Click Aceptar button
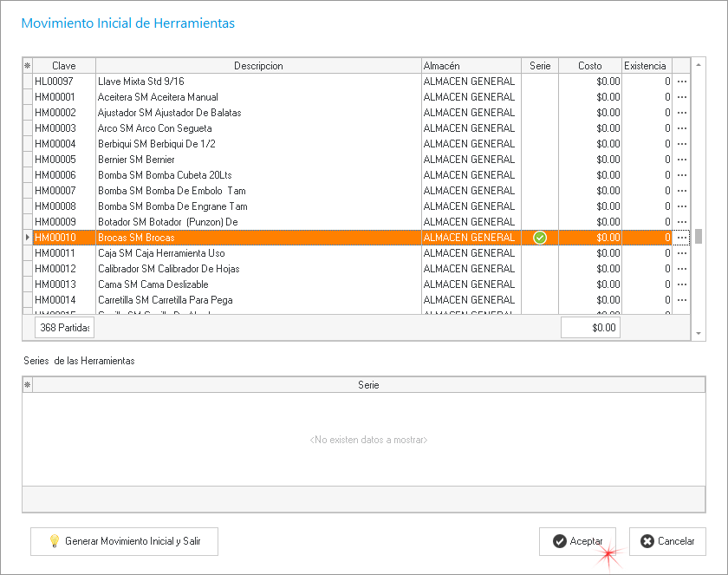 (x=577, y=541)
